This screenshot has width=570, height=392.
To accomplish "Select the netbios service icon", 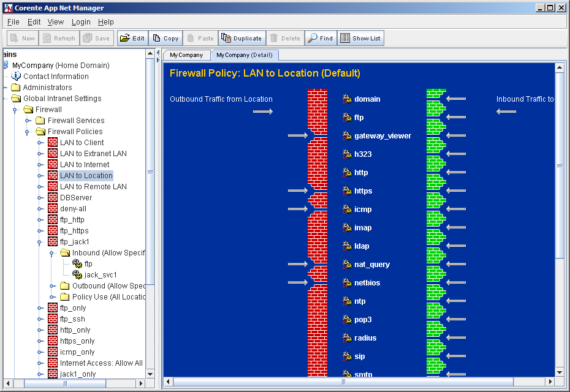I will pos(347,282).
